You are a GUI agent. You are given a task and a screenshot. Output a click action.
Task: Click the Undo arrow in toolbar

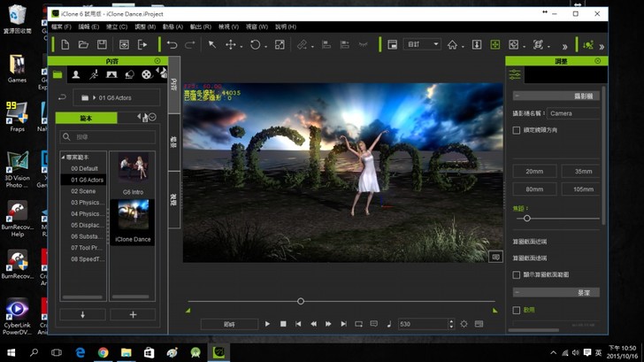172,44
